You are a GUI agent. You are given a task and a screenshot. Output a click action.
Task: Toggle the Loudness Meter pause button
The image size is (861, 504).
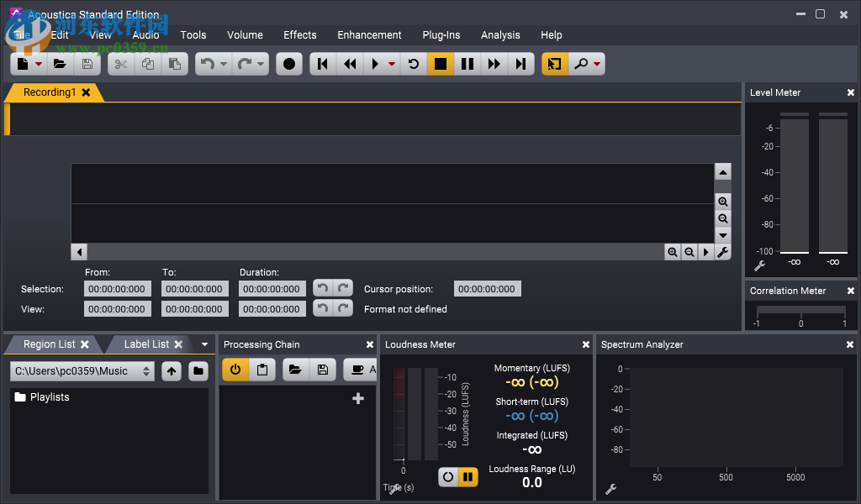pos(468,477)
